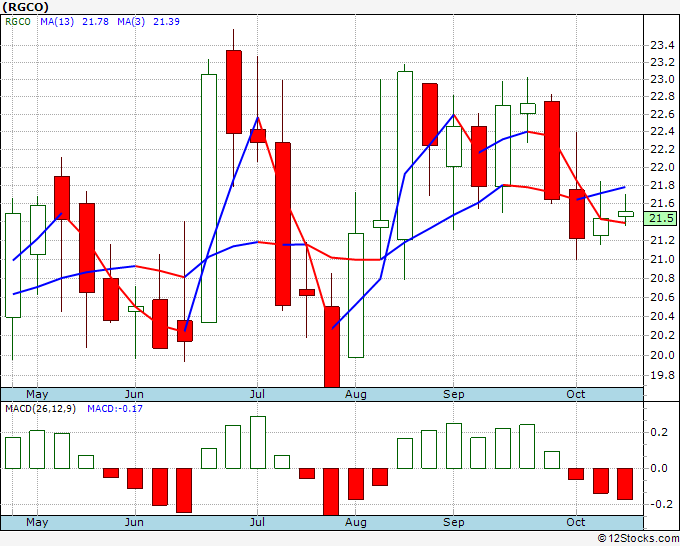Click the 22.8 price axis label
Screen dimensions: 680x546
[662, 96]
